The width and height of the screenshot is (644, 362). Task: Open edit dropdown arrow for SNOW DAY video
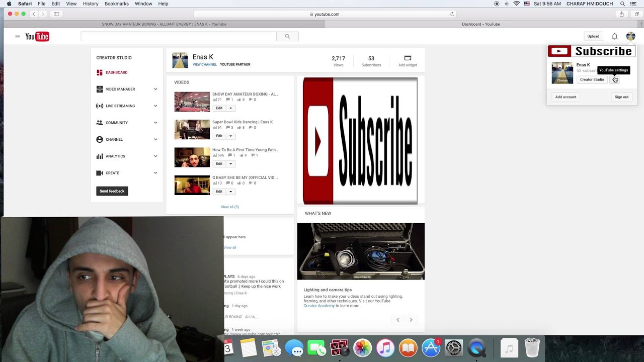click(x=231, y=108)
